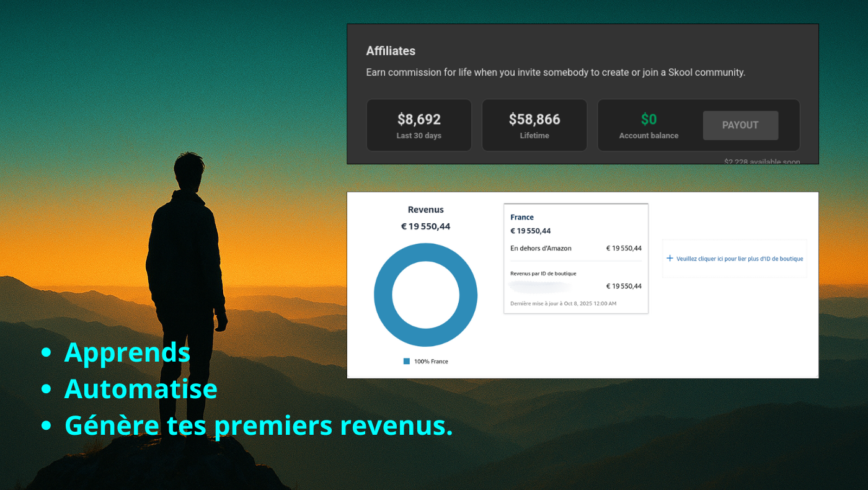Select the $8,692 Last 30 days card

click(x=419, y=125)
